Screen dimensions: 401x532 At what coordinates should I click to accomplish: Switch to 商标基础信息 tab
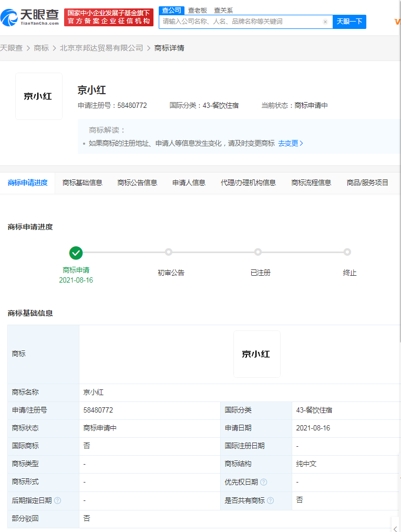[83, 183]
